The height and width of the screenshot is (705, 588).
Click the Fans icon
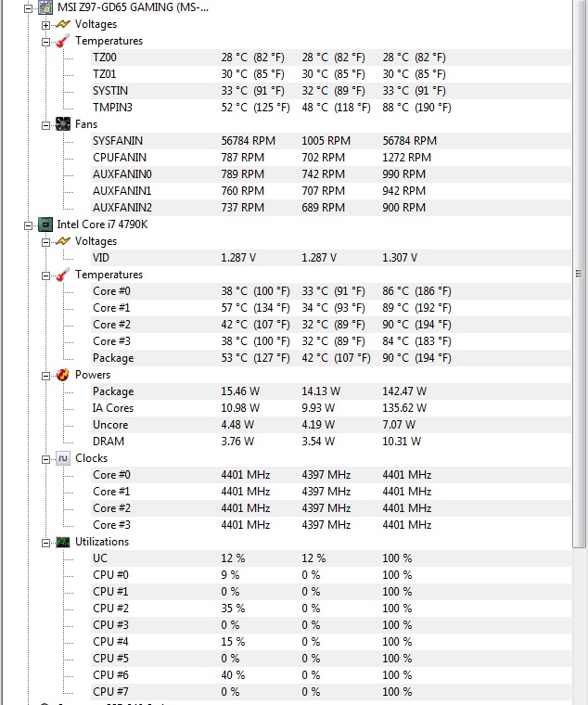(x=63, y=124)
